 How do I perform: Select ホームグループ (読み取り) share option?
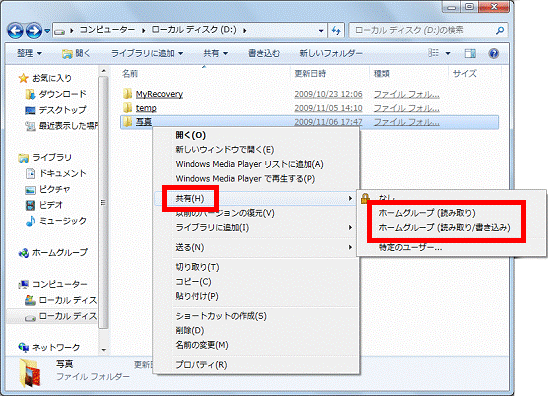click(427, 213)
